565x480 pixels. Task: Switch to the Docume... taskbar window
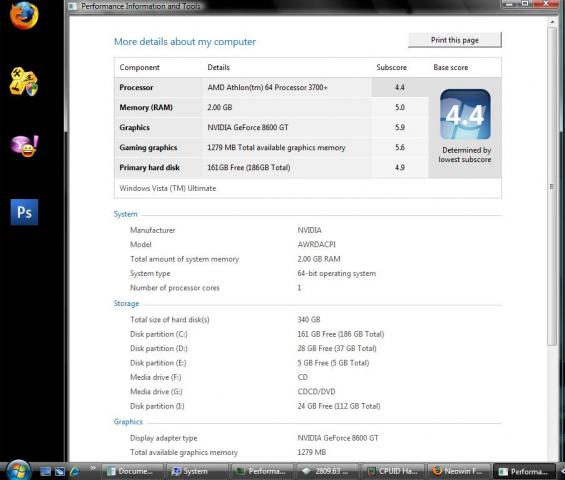132,471
